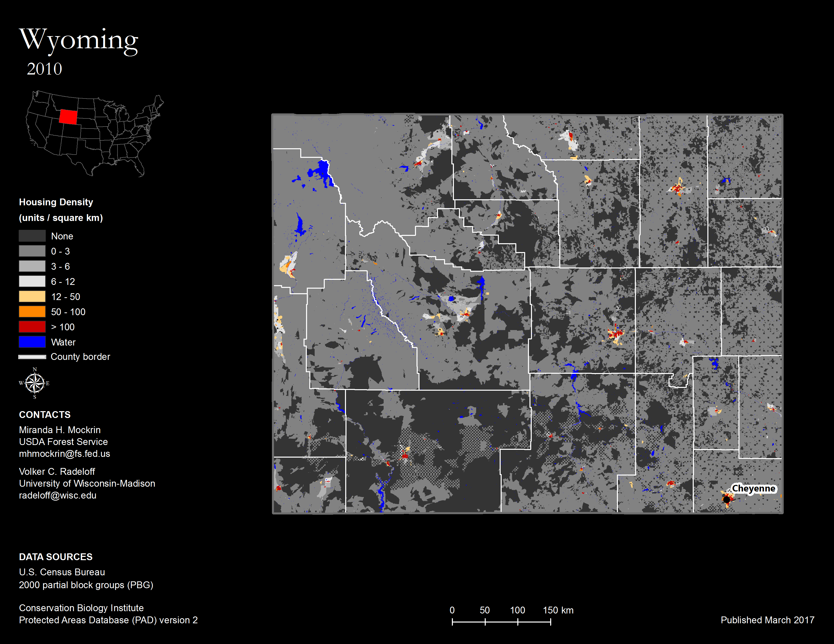
Task: Click 'Volker C. Radeloff' name
Action: [x=57, y=472]
